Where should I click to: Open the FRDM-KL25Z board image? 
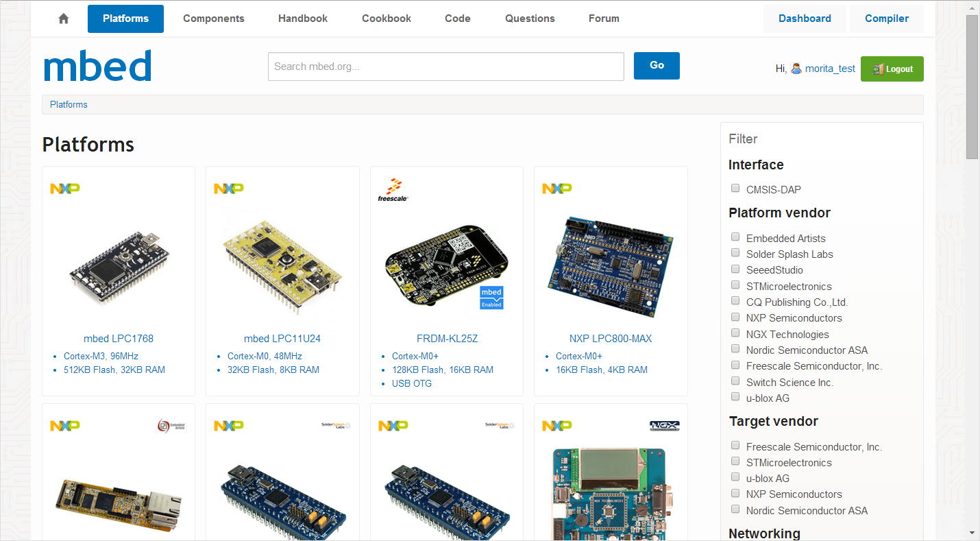tap(446, 265)
